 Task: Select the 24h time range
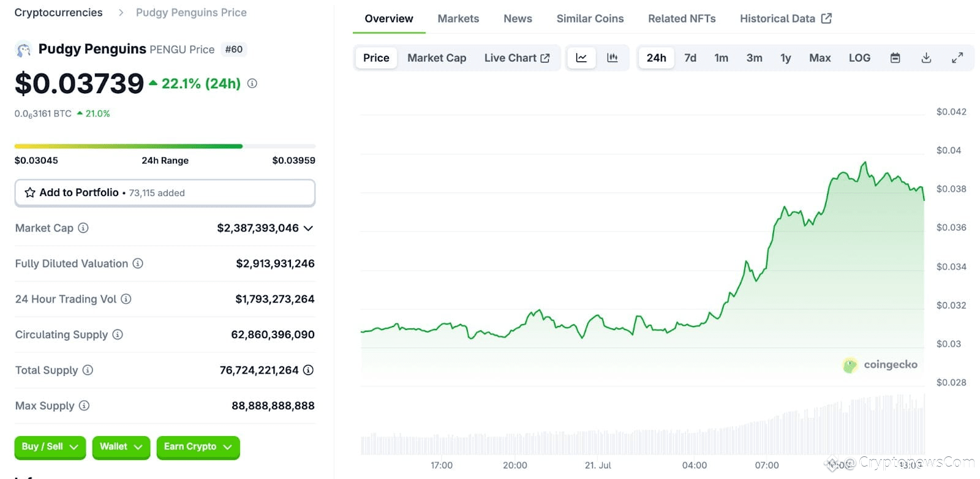coord(656,58)
